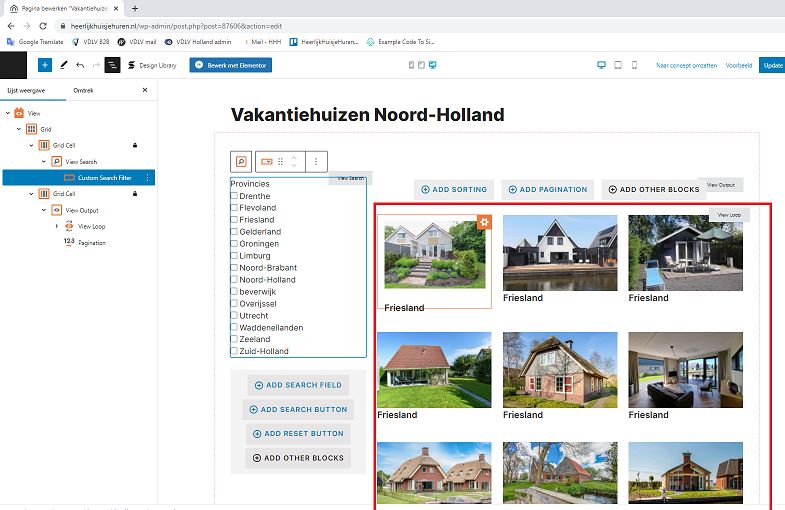Click the blue block inserter plus button
The image size is (785, 510).
pyautogui.click(x=45, y=65)
